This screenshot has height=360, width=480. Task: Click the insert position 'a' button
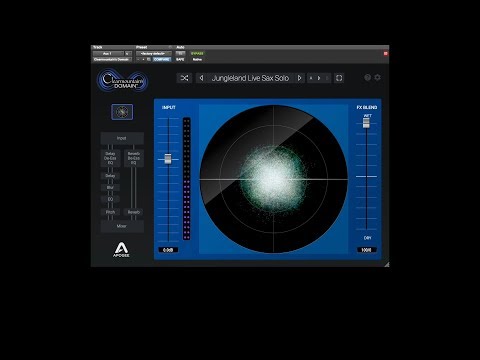pos(128,54)
